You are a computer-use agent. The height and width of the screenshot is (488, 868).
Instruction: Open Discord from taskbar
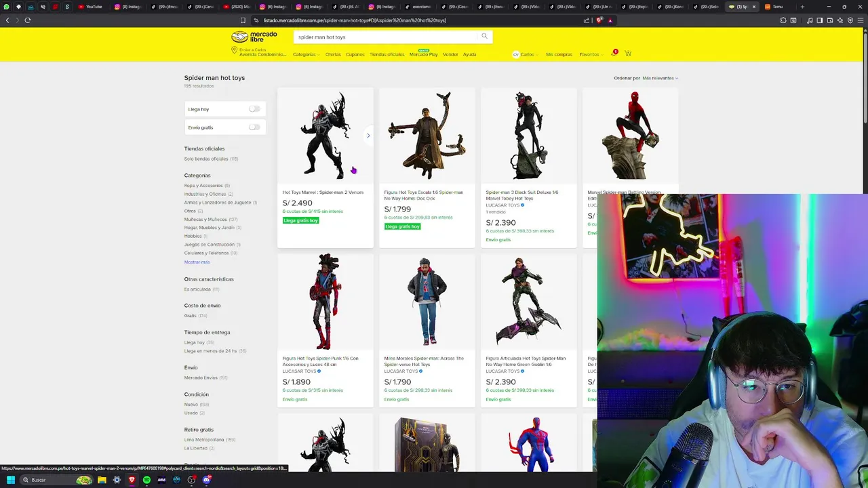pos(207,480)
